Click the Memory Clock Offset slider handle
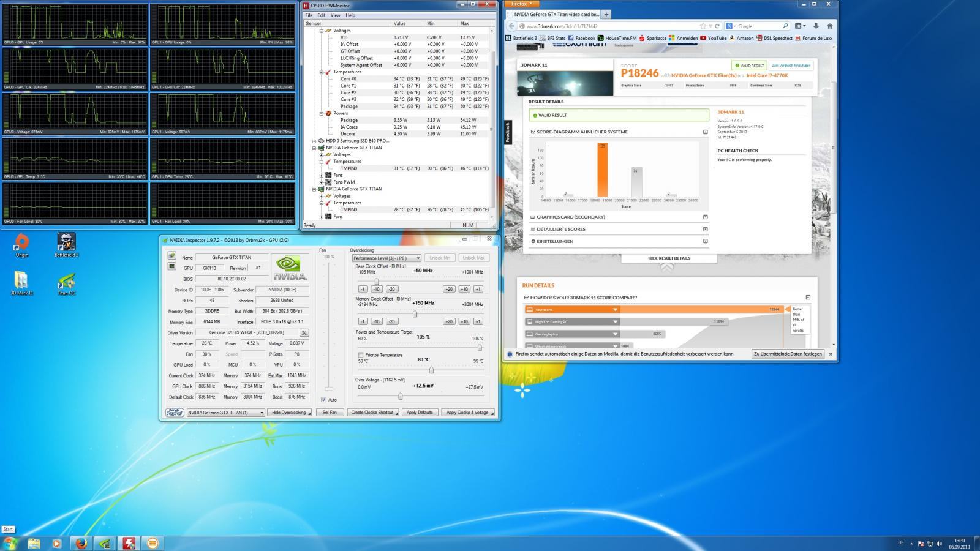This screenshot has height=551, width=980. coord(415,314)
